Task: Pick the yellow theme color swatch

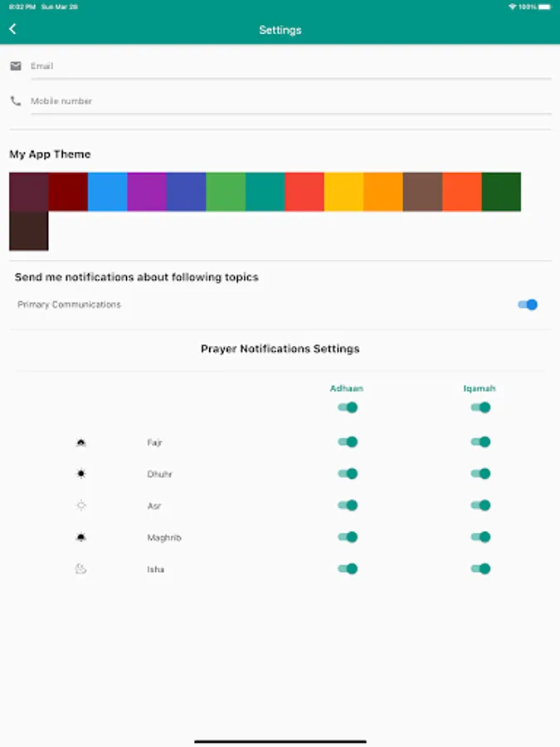Action: tap(343, 192)
